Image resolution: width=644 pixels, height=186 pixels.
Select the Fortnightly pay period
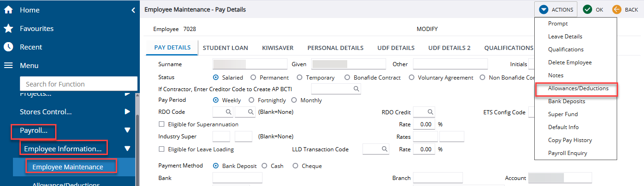click(251, 100)
